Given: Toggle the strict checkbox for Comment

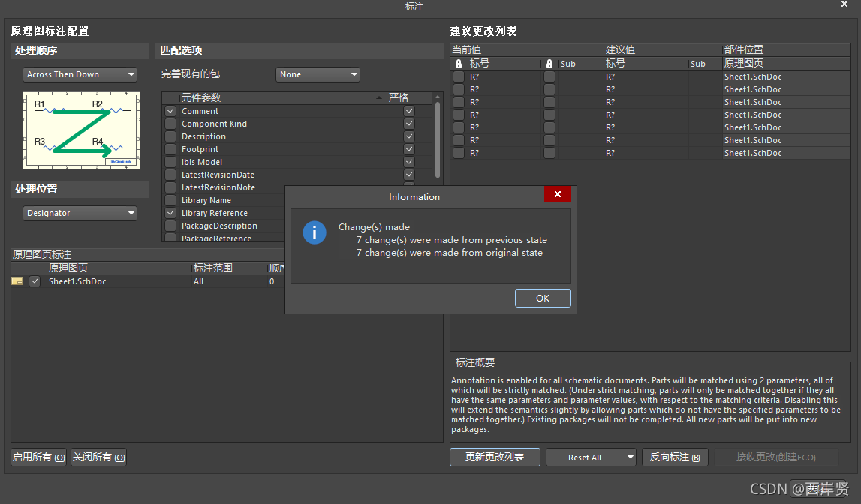Looking at the screenshot, I should pos(409,111).
